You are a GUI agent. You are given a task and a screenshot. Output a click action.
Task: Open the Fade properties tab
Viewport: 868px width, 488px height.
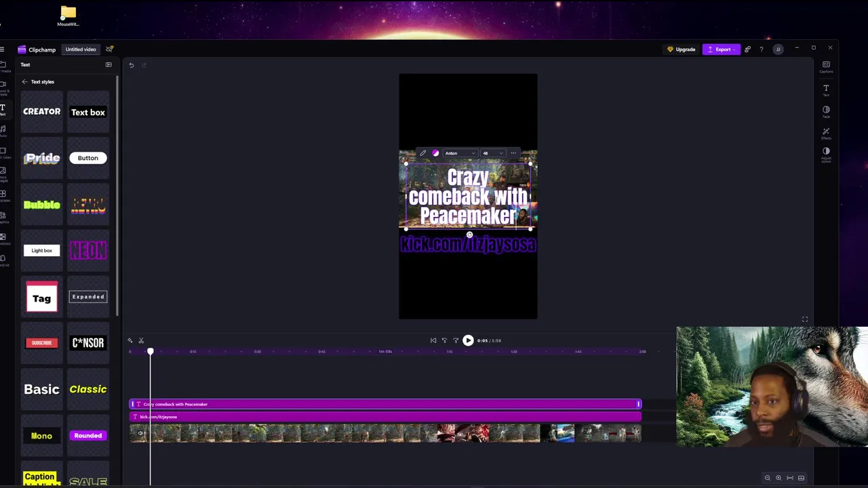pos(826,111)
